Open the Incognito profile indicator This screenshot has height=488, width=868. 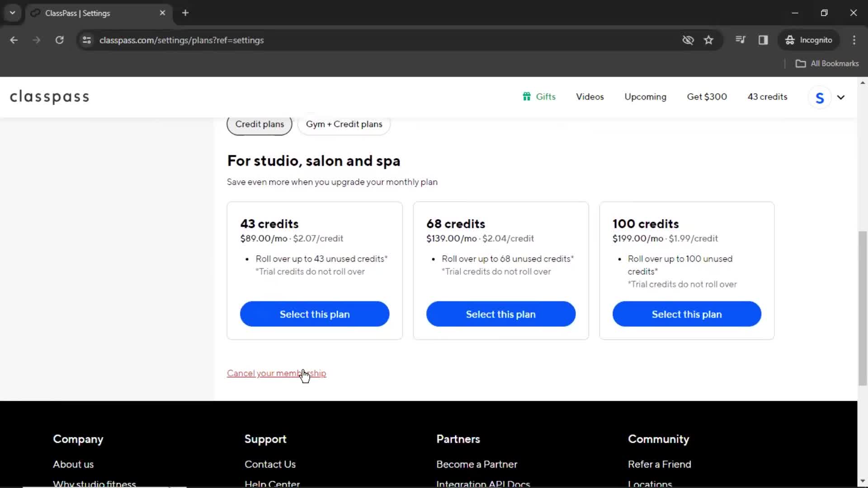click(x=809, y=40)
